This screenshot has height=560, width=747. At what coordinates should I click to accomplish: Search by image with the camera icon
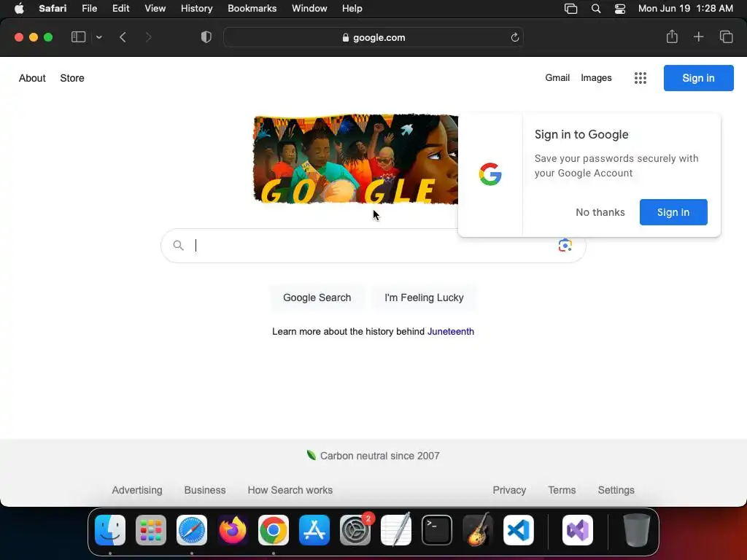565,245
